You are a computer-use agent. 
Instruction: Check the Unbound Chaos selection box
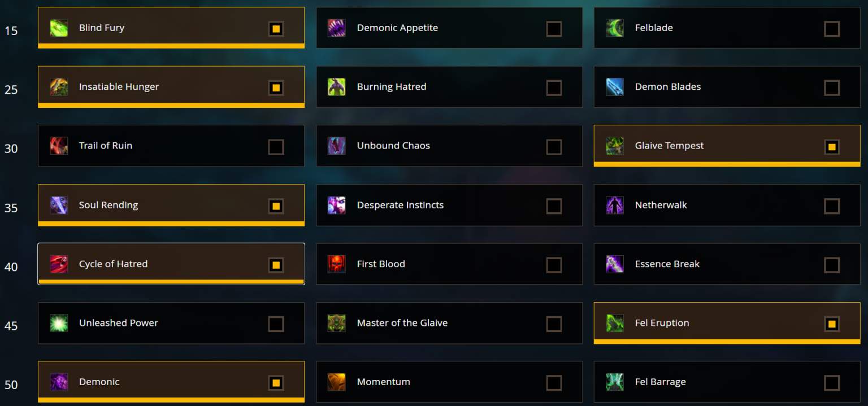[x=554, y=146]
